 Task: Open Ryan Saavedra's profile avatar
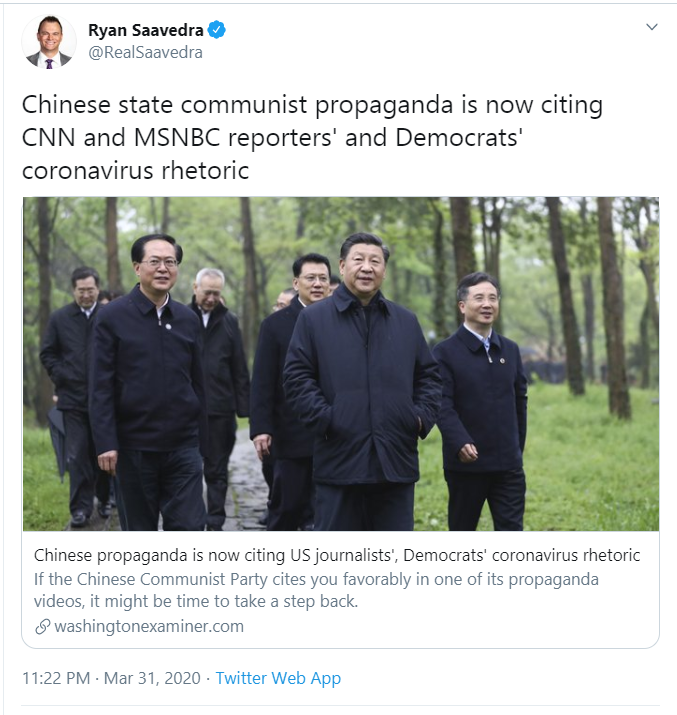coord(49,41)
